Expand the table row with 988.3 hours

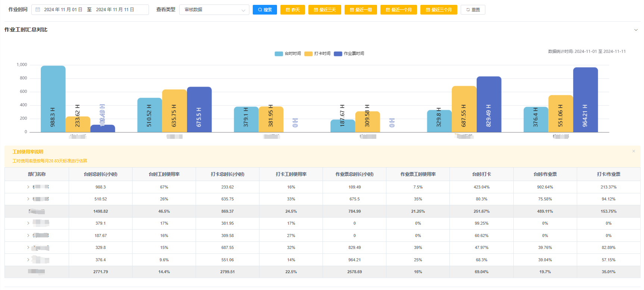(x=28, y=187)
